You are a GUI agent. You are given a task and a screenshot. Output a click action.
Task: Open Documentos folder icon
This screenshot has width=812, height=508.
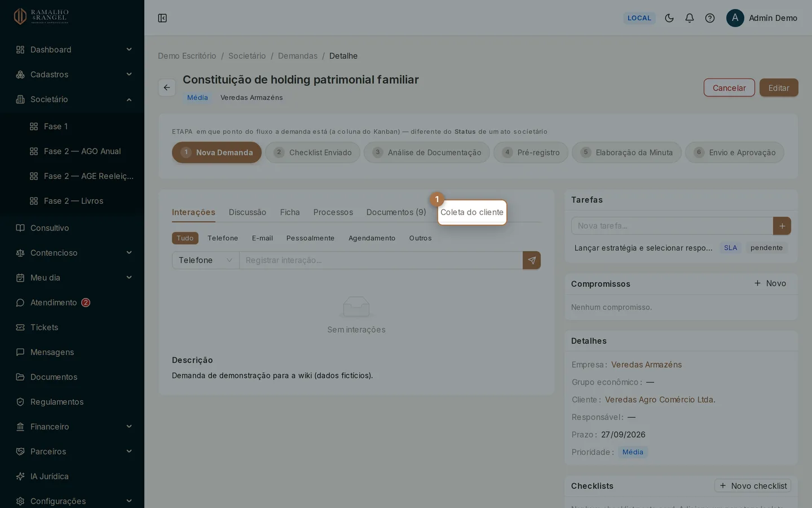[x=20, y=377]
